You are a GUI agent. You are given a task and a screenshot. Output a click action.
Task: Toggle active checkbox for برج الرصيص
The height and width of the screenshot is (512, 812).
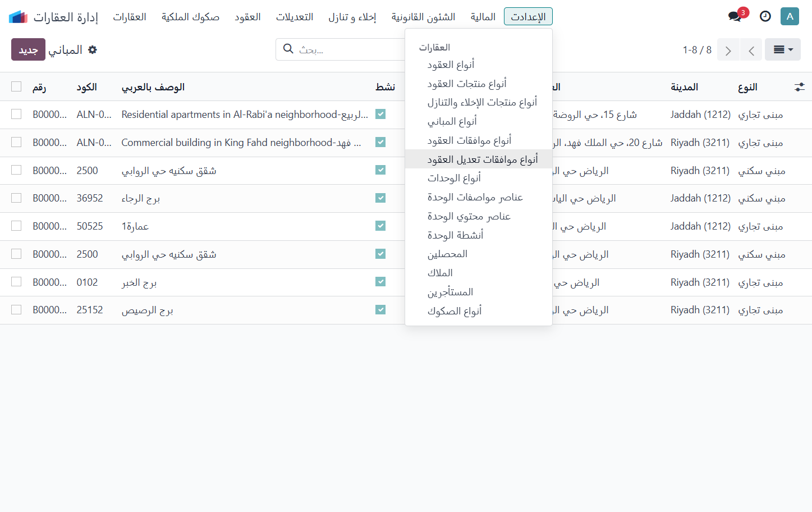pos(380,310)
